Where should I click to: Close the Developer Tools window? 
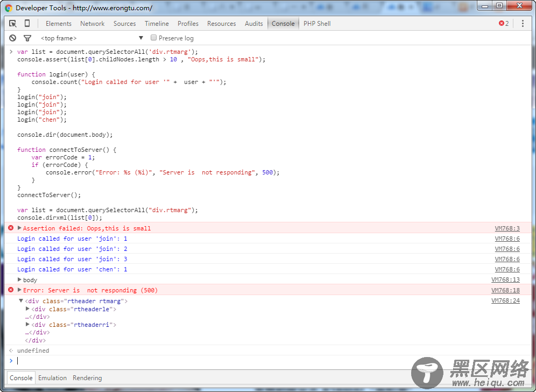520,6
